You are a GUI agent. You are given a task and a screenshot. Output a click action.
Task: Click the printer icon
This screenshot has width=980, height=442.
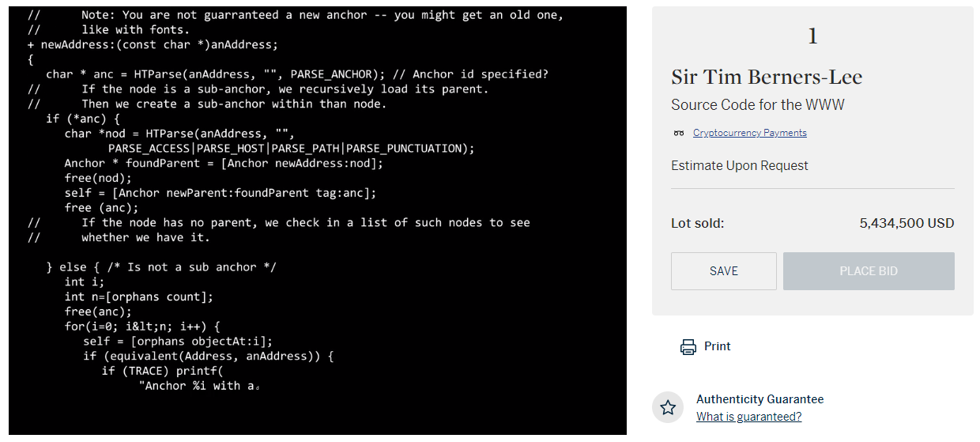688,346
